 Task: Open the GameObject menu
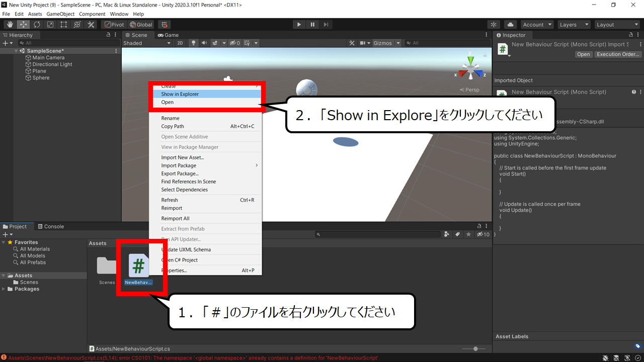tap(60, 14)
